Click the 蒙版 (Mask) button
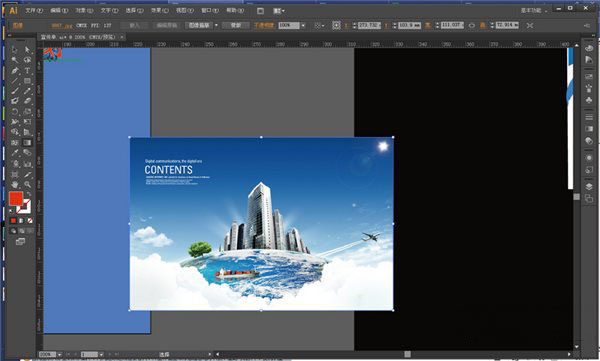 [236, 25]
